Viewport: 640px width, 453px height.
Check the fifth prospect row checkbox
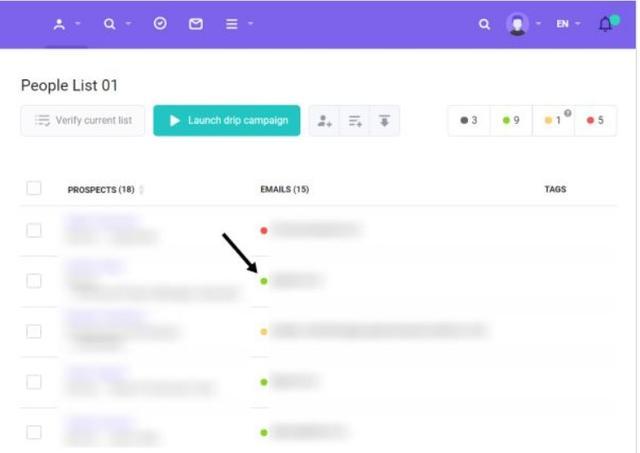point(34,432)
